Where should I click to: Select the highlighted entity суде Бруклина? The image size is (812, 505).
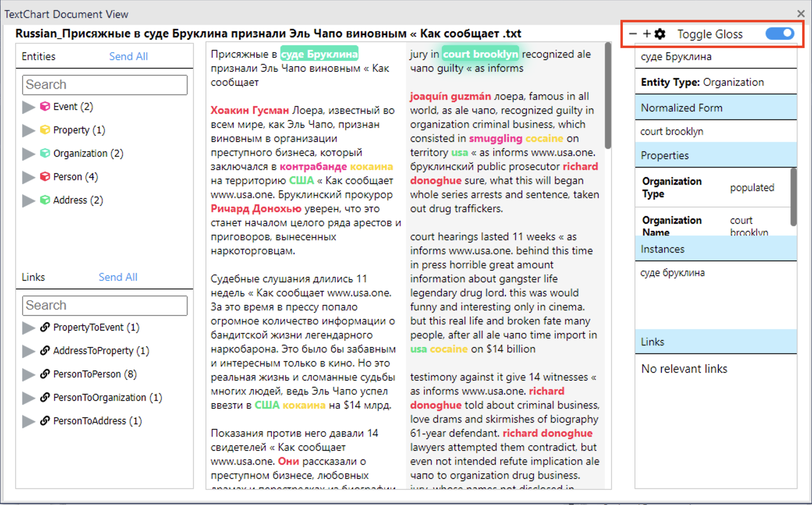319,54
